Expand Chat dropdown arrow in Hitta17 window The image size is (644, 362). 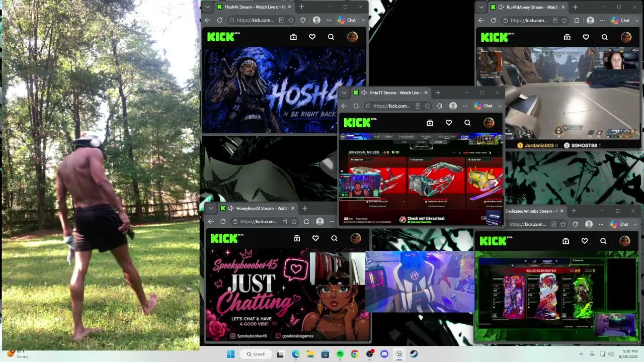500,106
